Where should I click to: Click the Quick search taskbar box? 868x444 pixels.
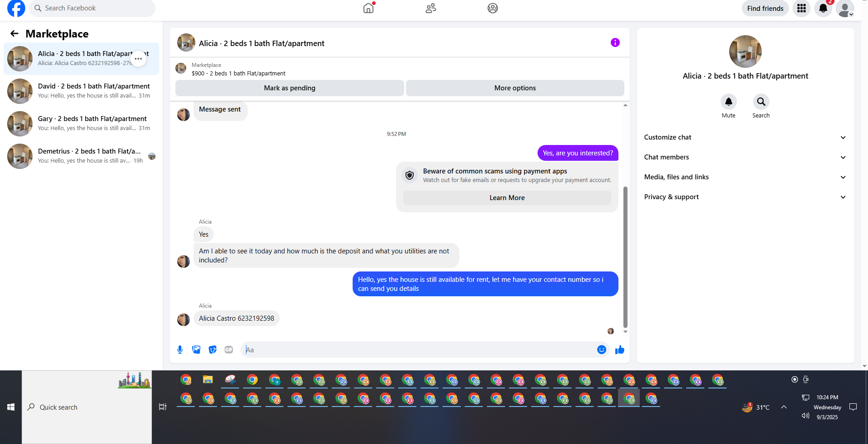tap(87, 407)
